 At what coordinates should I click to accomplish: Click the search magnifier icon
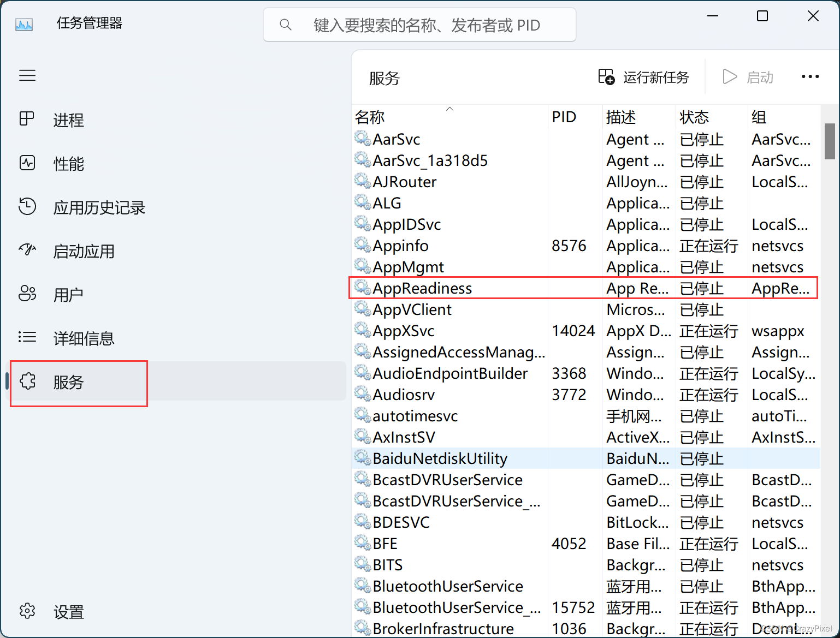(x=285, y=25)
